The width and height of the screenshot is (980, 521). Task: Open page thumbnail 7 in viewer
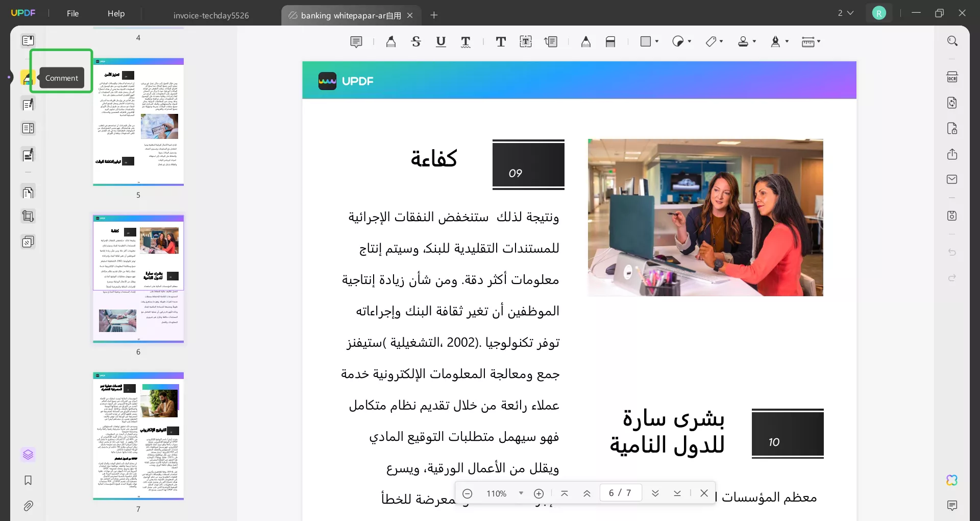pyautogui.click(x=138, y=437)
